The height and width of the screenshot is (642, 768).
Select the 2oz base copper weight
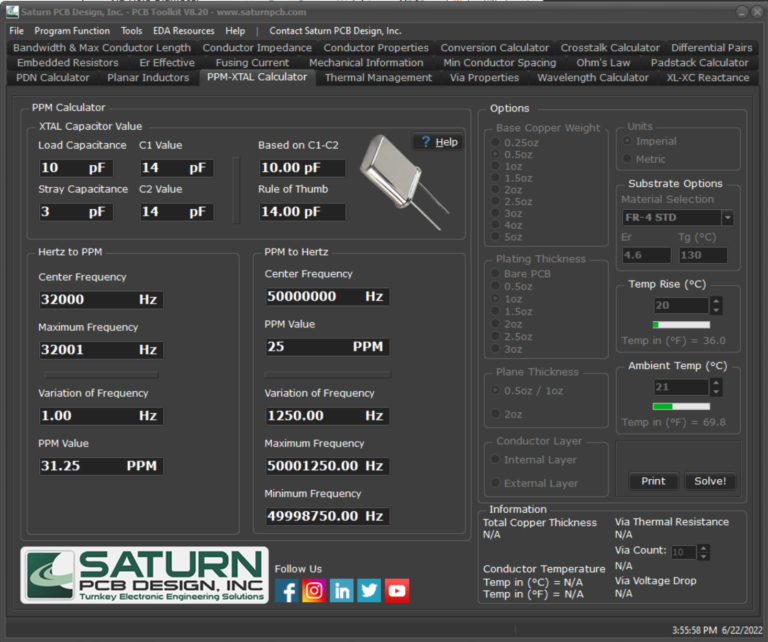pos(496,189)
